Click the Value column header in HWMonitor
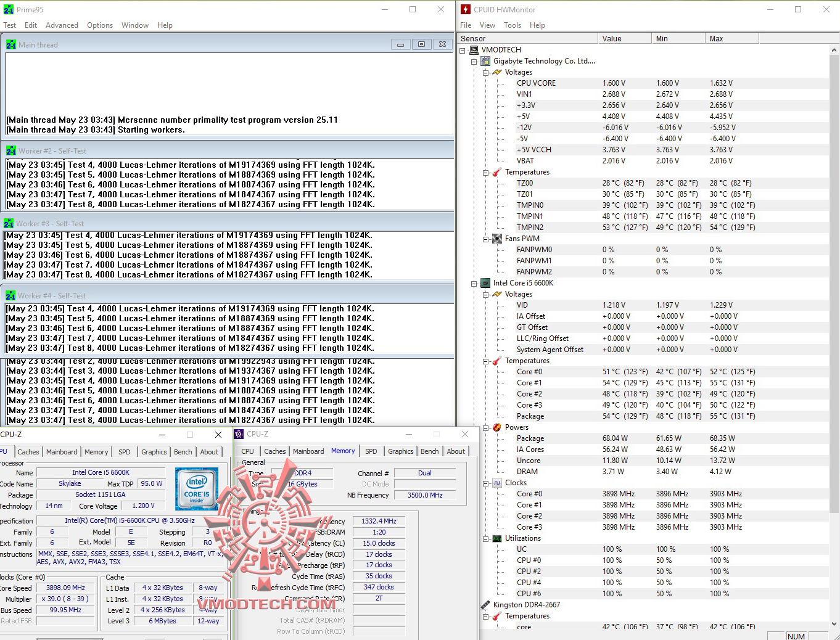The width and height of the screenshot is (840, 640). point(625,38)
